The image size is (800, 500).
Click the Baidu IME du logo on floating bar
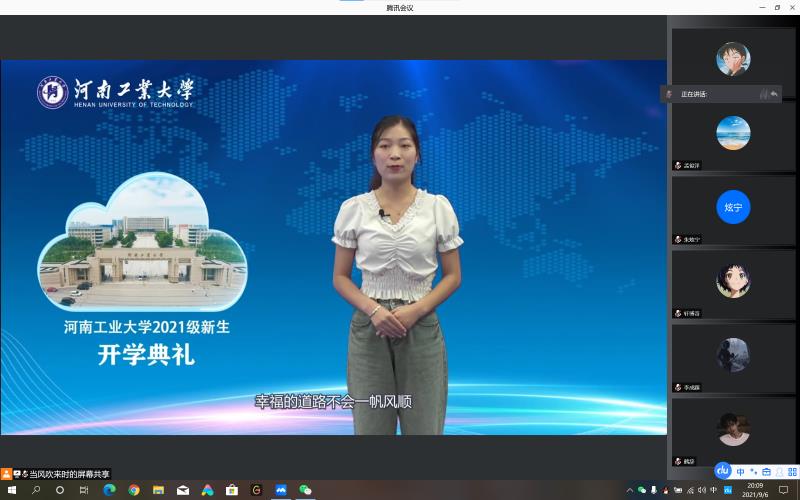723,471
